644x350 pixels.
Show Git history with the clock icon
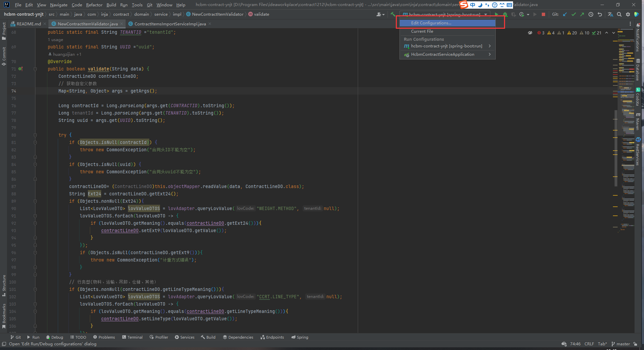point(591,14)
